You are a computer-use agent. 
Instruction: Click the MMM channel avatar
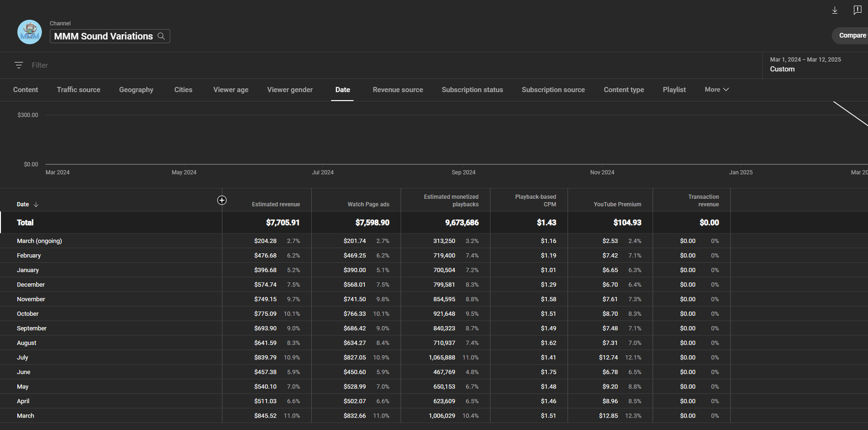click(x=30, y=32)
